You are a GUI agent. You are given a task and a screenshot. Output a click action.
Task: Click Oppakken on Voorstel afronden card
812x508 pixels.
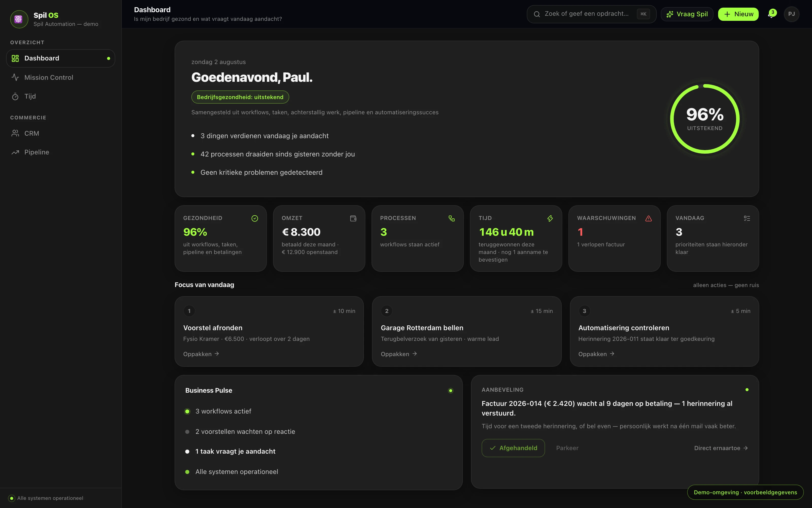(x=201, y=354)
